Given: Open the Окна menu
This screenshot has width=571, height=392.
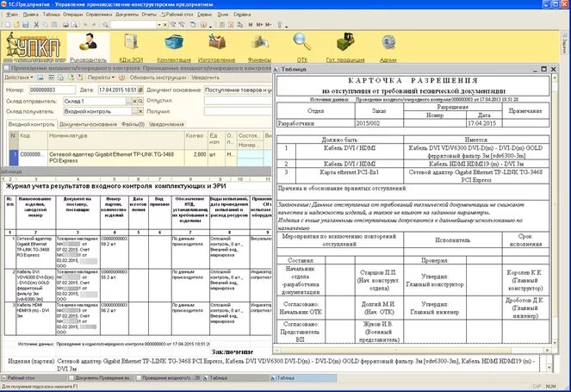Looking at the screenshot, I should [x=223, y=15].
